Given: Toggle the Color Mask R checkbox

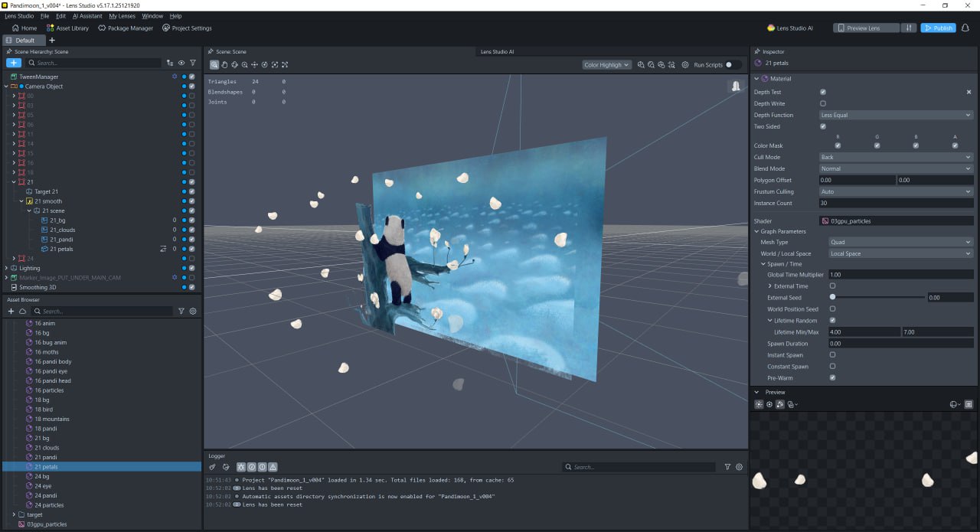Looking at the screenshot, I should (838, 145).
